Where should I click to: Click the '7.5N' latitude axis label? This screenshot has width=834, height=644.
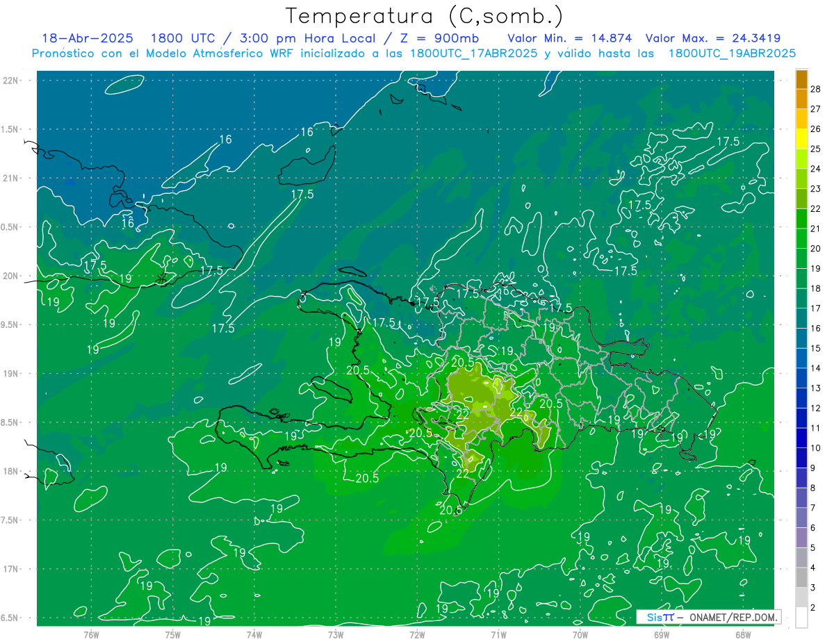pos(10,520)
